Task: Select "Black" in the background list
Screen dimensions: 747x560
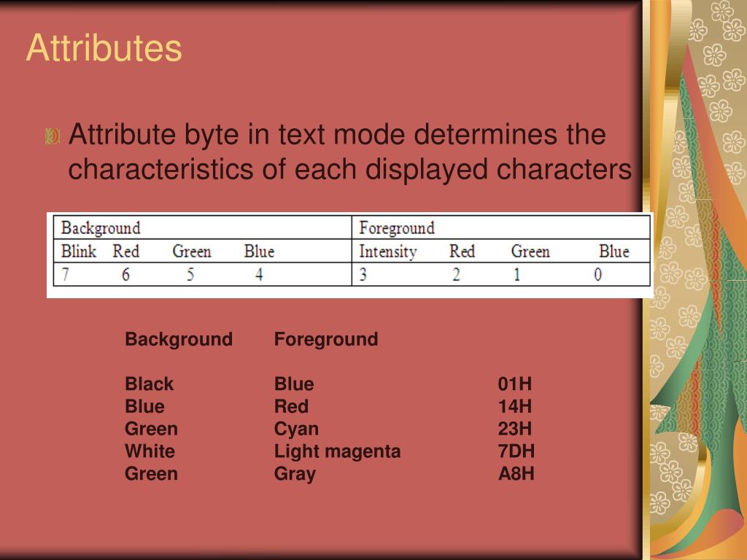Action: tap(149, 384)
